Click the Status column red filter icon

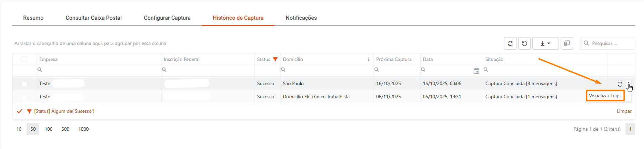pyautogui.click(x=275, y=59)
